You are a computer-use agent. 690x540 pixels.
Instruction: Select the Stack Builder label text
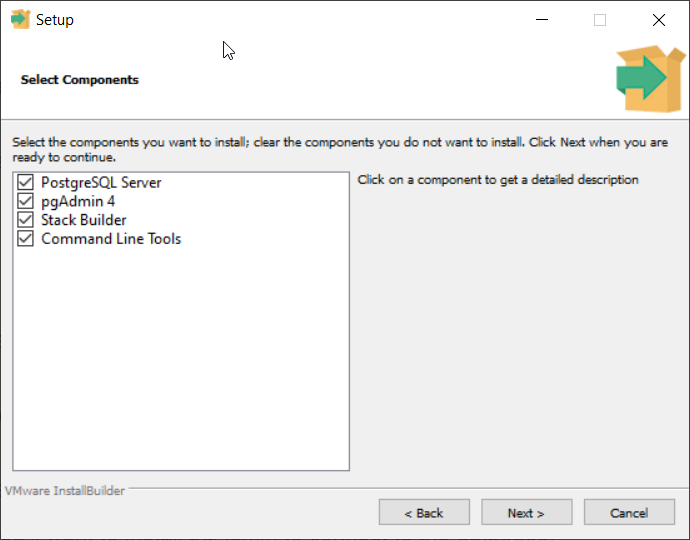coord(84,220)
